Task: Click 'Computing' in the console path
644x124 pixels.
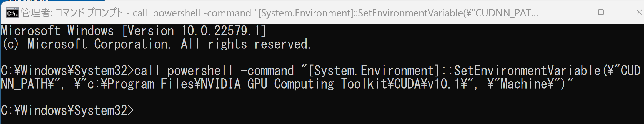Action: (x=304, y=84)
